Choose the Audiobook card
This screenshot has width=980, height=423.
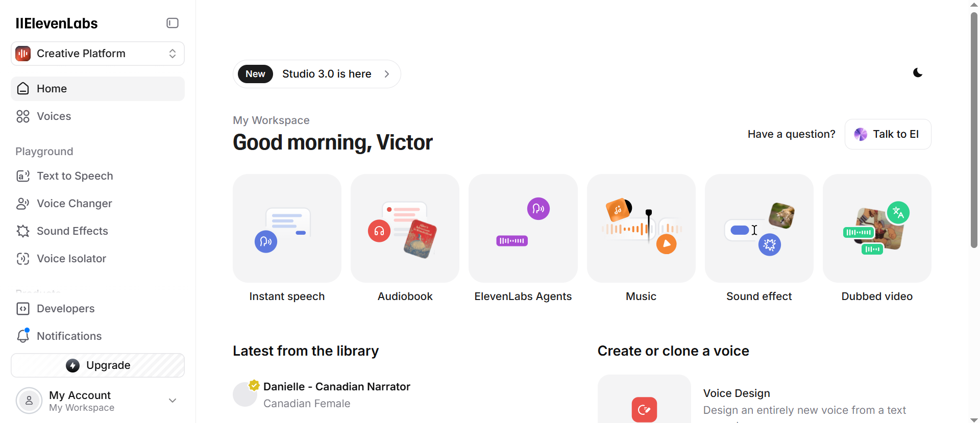(405, 229)
